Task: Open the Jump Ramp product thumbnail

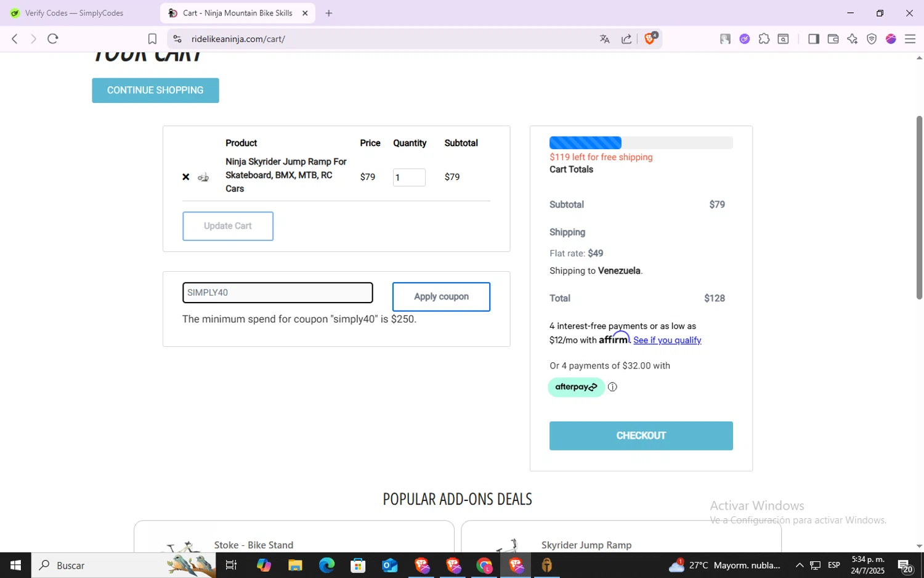Action: (203, 177)
